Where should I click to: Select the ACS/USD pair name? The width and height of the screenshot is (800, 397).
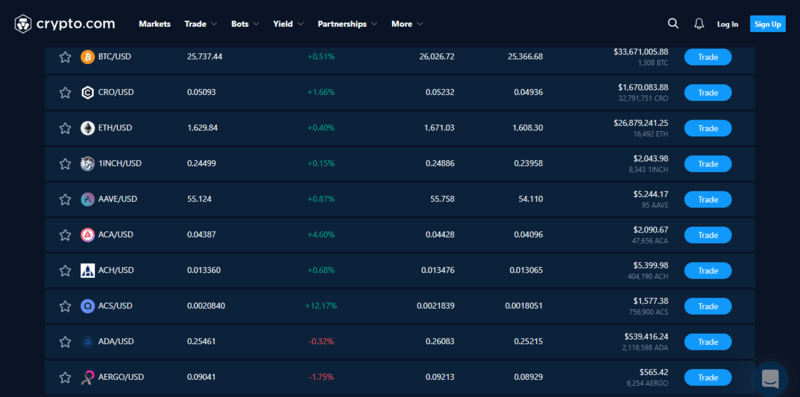click(115, 306)
